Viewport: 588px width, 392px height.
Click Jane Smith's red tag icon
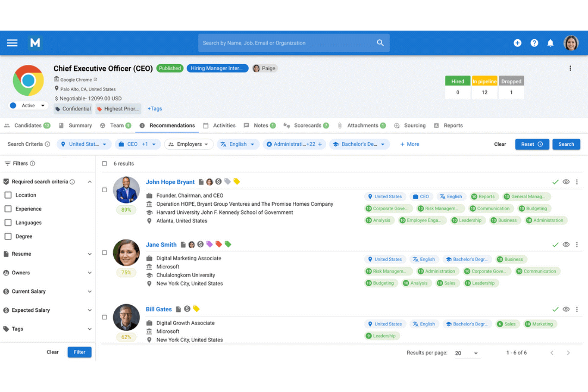pos(219,244)
